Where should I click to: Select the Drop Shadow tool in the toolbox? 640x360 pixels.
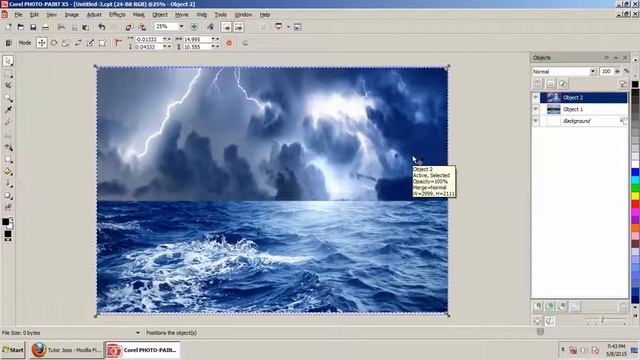8,196
